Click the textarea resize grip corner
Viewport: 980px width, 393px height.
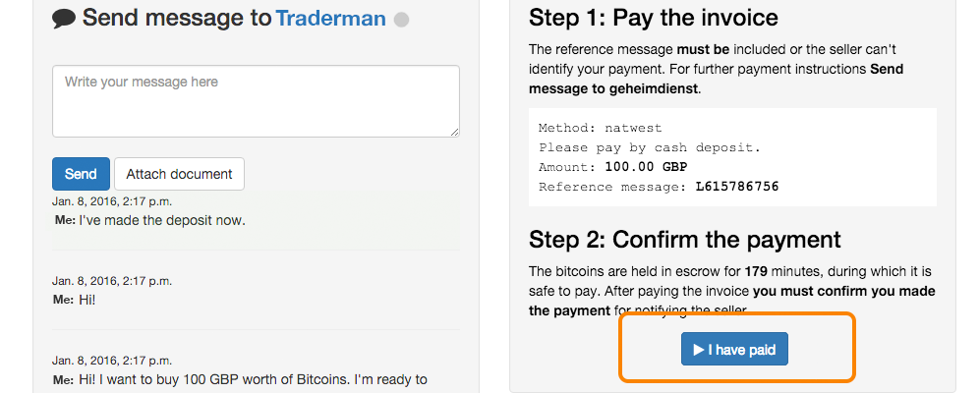[454, 132]
